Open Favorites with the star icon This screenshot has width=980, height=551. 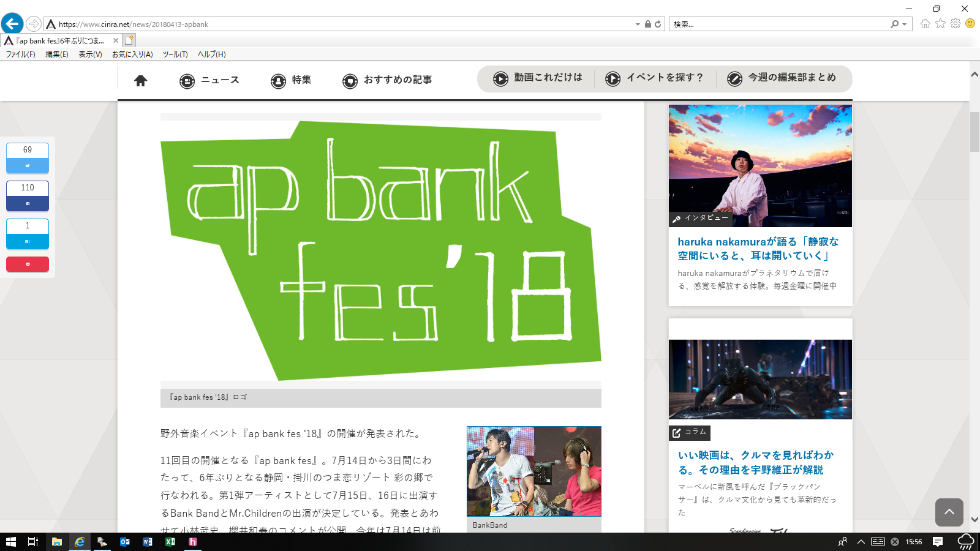point(940,23)
